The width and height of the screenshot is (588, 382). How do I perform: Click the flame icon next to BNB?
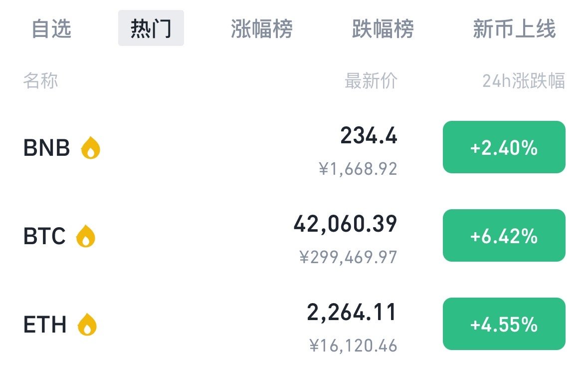pos(91,148)
